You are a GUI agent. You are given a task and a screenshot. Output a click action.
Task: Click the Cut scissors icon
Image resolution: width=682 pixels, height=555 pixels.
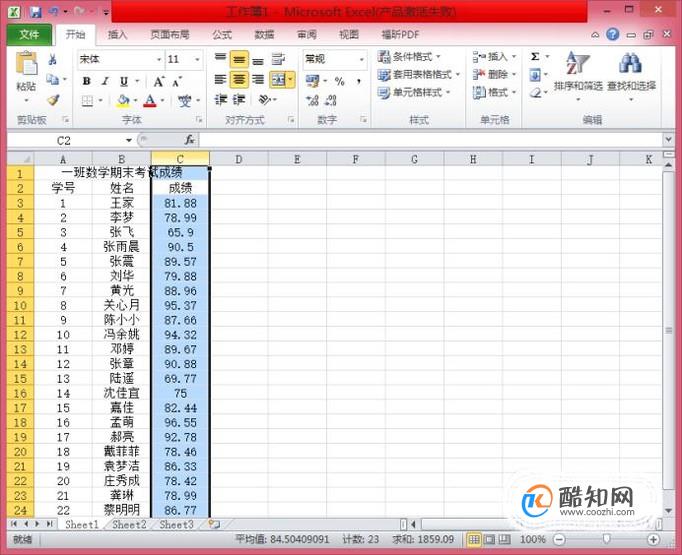pyautogui.click(x=53, y=60)
